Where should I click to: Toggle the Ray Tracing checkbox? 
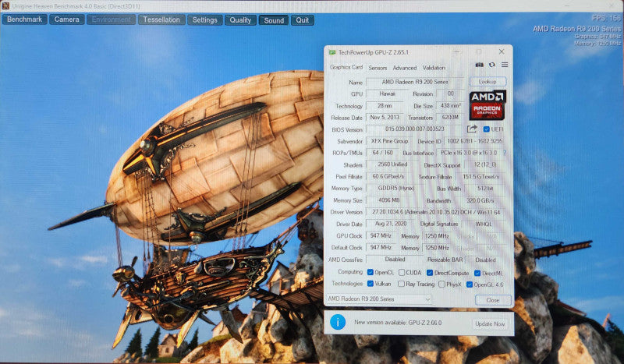[401, 284]
